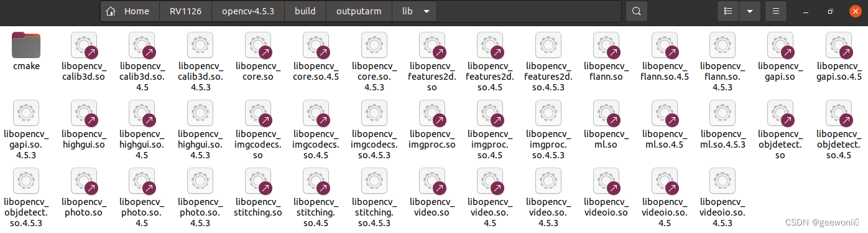Select libopencv_photo.so file icon
The width and height of the screenshot is (868, 233).
pos(84,181)
